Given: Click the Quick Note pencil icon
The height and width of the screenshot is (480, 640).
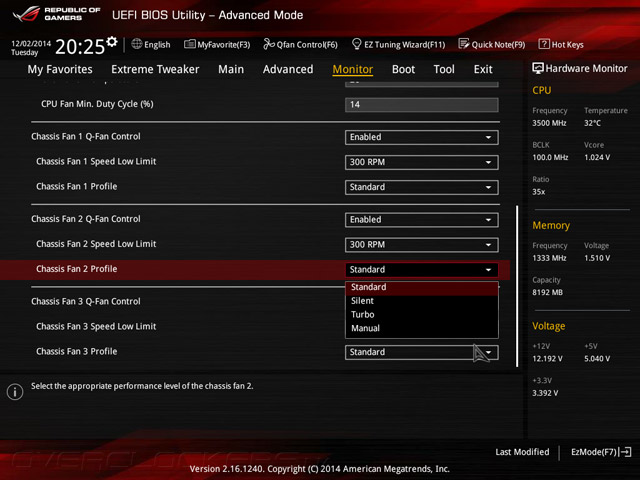Looking at the screenshot, I should point(463,44).
